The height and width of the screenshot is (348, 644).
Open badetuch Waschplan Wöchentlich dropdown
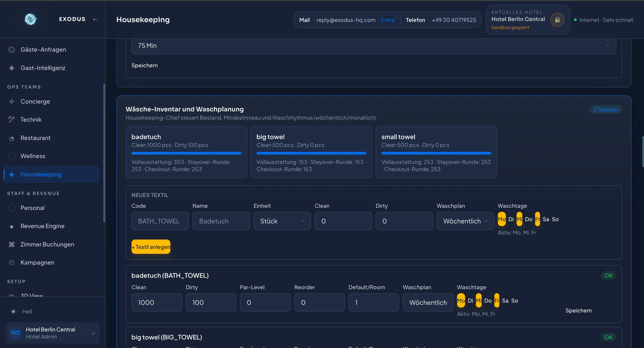428,302
